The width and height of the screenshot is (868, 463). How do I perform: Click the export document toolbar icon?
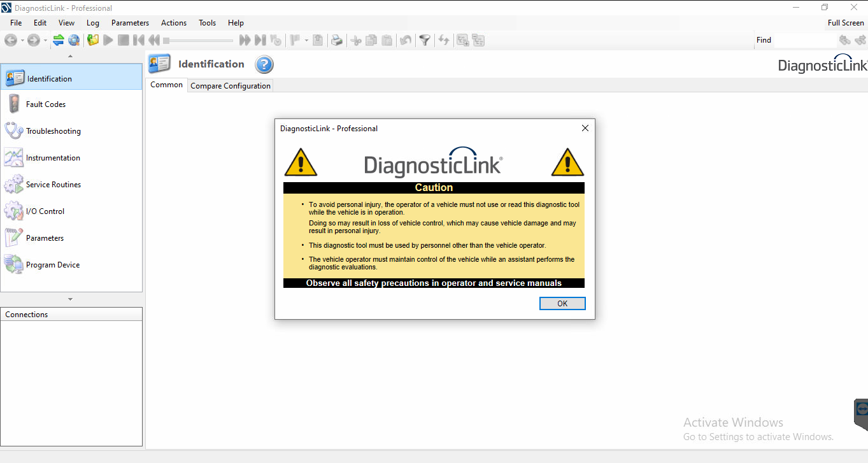(x=318, y=40)
